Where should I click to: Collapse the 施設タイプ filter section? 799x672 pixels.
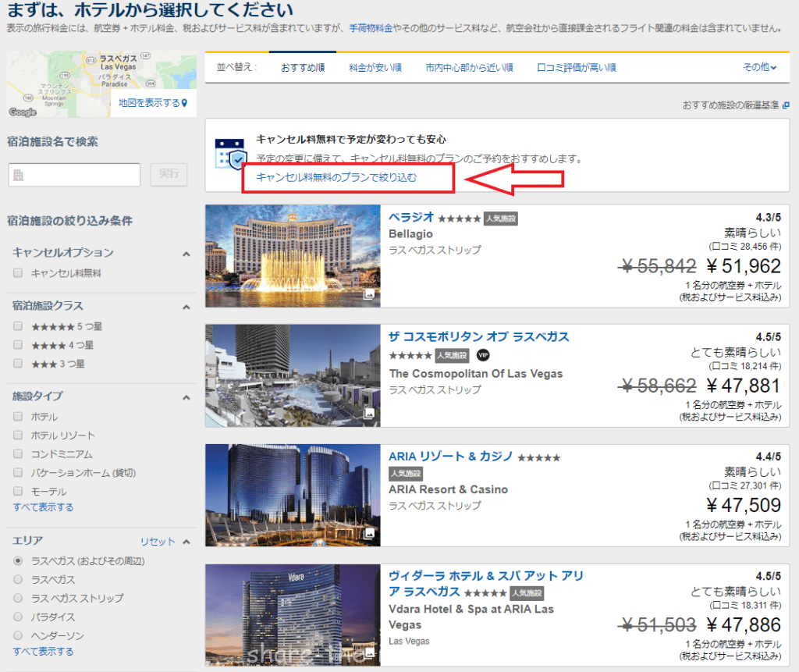[x=186, y=397]
